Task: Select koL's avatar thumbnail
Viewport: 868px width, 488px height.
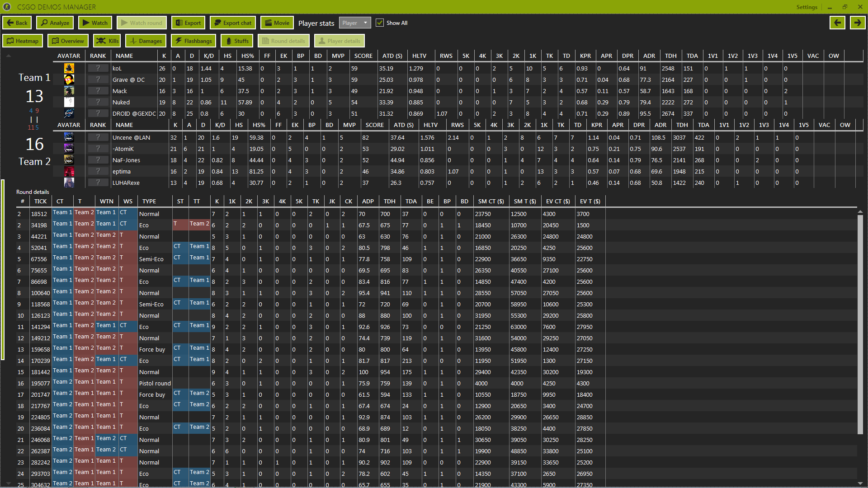Action: pos(69,68)
